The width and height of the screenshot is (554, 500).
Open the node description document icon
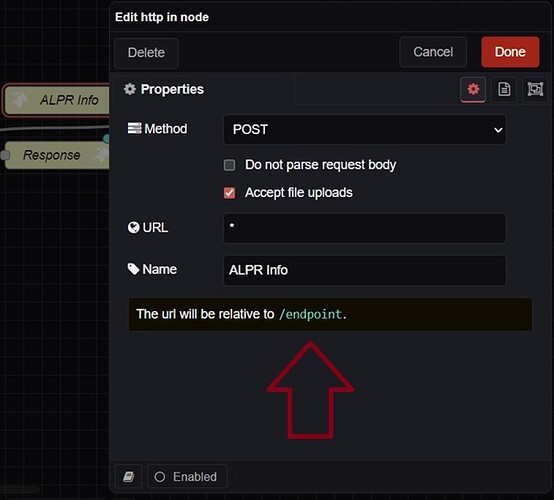(504, 89)
